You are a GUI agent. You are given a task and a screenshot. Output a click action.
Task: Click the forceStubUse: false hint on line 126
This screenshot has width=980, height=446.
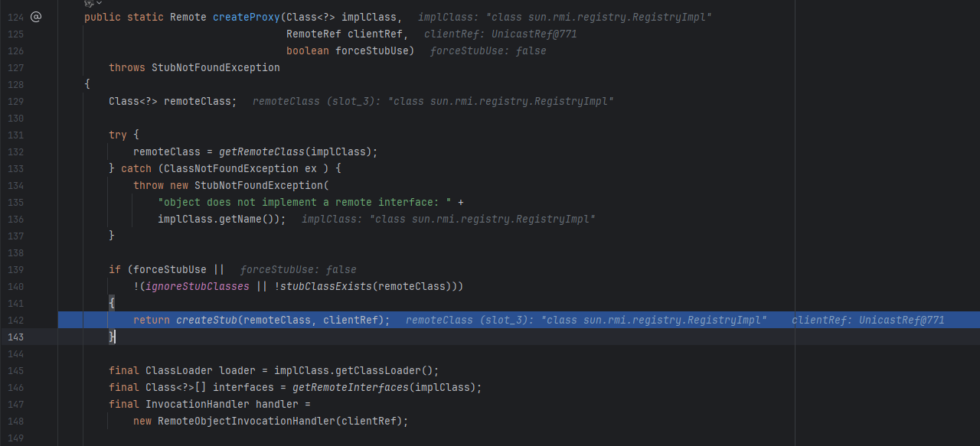click(x=488, y=50)
